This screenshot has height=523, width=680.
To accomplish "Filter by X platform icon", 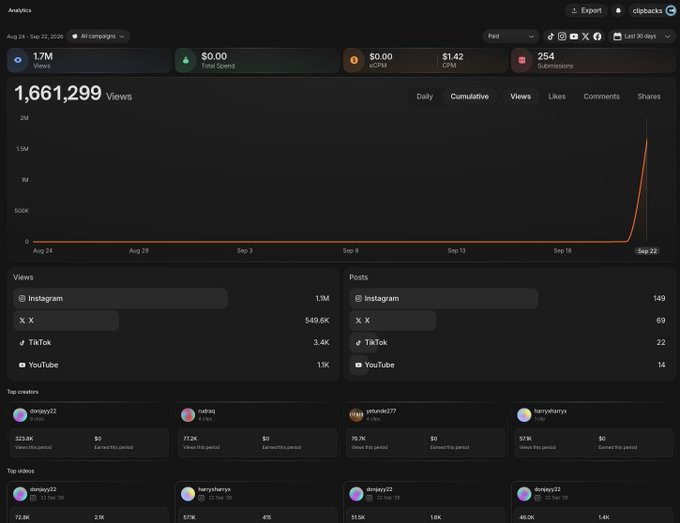I will (x=585, y=36).
